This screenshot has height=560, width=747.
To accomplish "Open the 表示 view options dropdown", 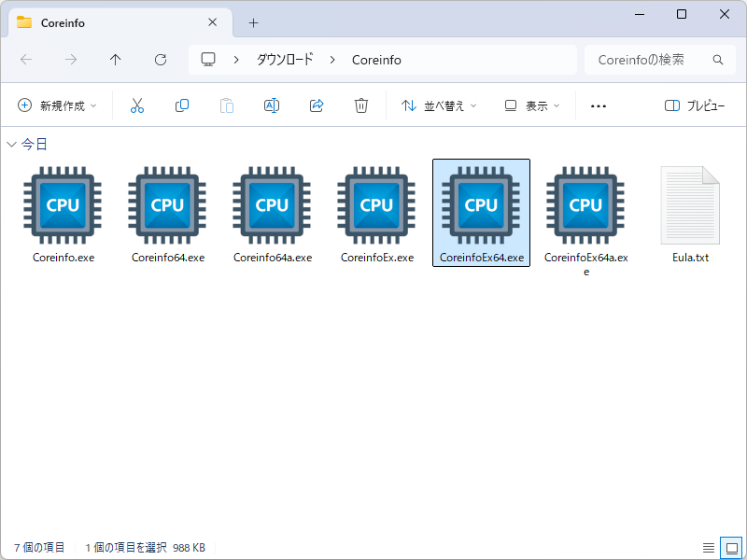I will pos(529,105).
